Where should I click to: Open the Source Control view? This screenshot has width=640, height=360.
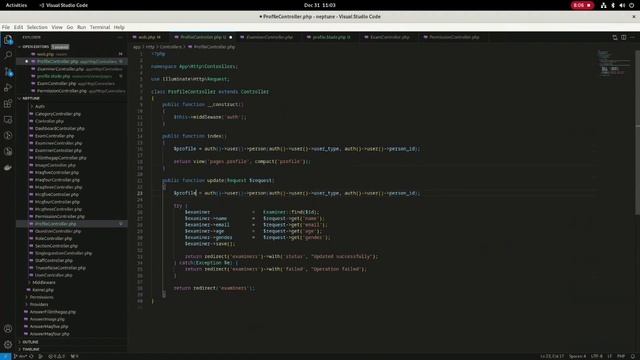8,72
